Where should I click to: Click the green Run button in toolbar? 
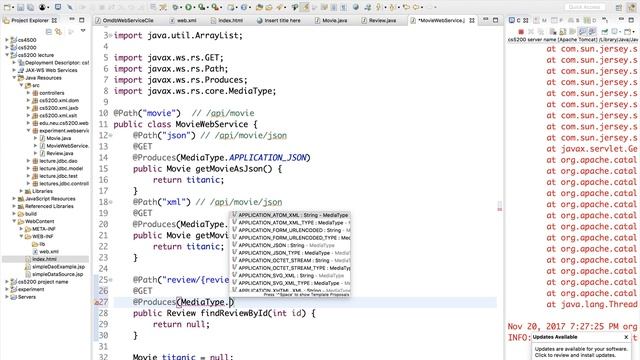point(188,7)
